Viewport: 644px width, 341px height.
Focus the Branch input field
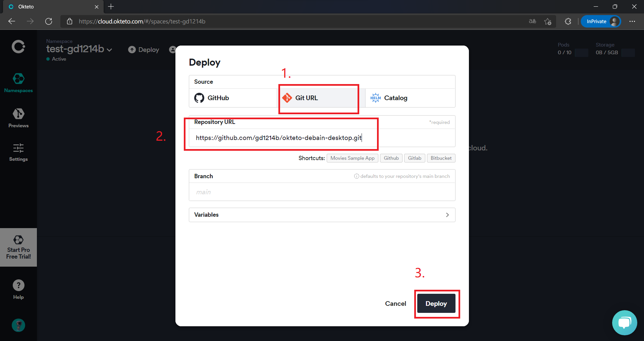coord(322,192)
